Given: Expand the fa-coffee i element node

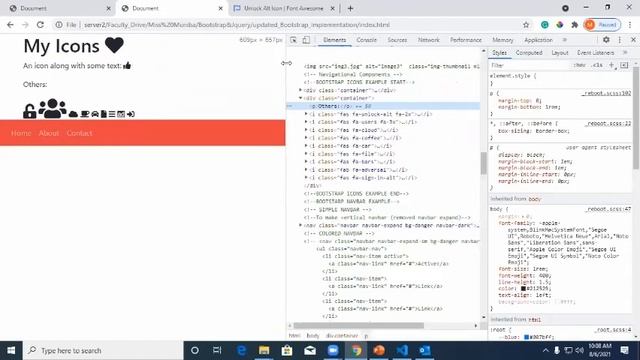Looking at the screenshot, I should pyautogui.click(x=306, y=138).
